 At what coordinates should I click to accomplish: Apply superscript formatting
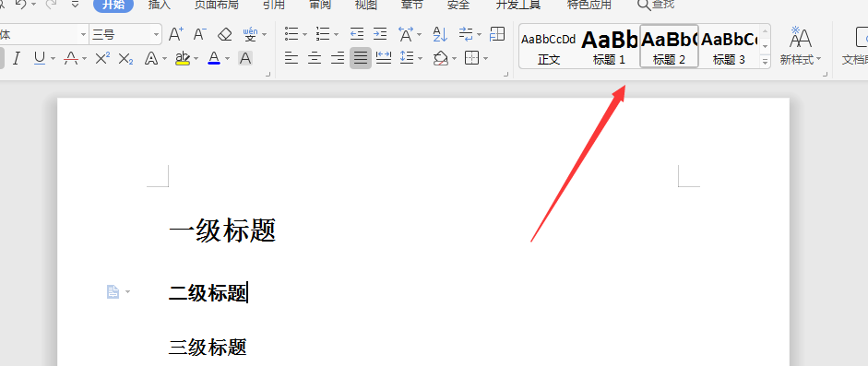point(102,58)
